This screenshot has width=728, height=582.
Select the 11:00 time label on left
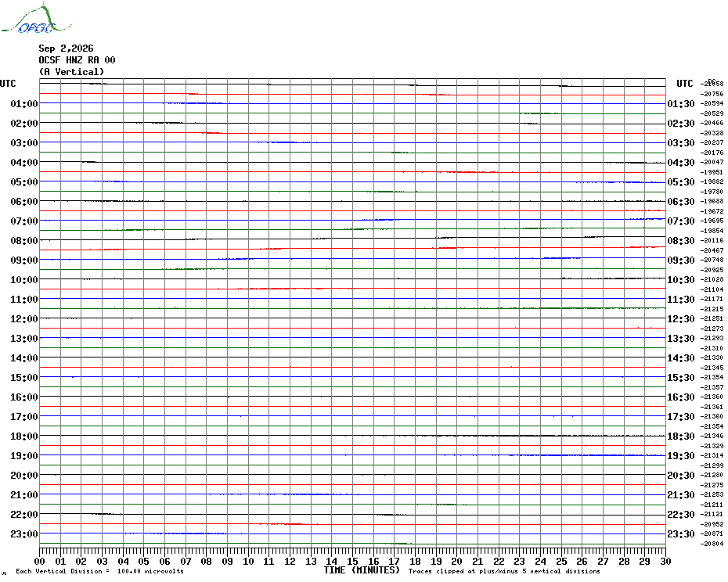pos(24,300)
